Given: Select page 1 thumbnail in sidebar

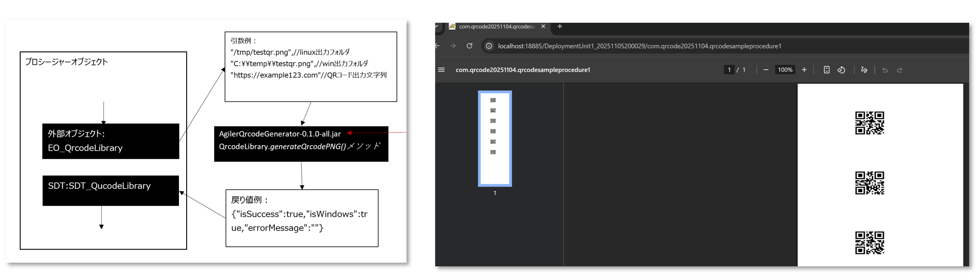Looking at the screenshot, I should pyautogui.click(x=495, y=138).
